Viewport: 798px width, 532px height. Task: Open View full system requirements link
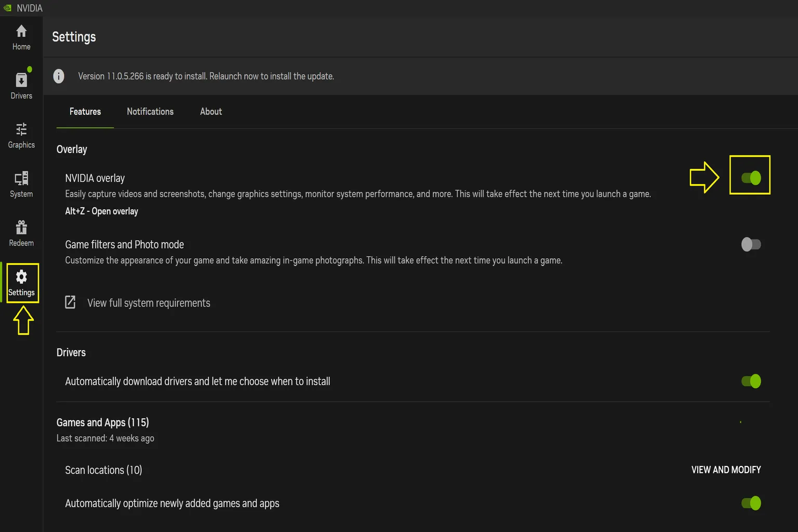pyautogui.click(x=149, y=303)
